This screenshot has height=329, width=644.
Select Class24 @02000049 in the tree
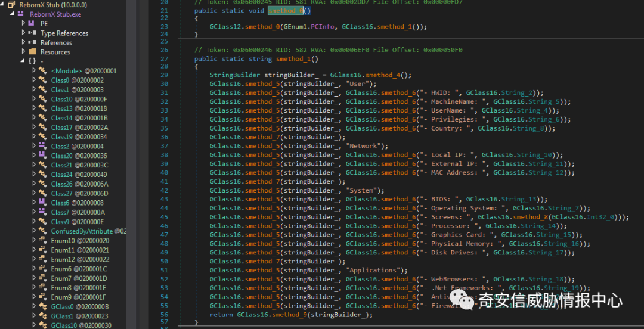[x=79, y=175]
